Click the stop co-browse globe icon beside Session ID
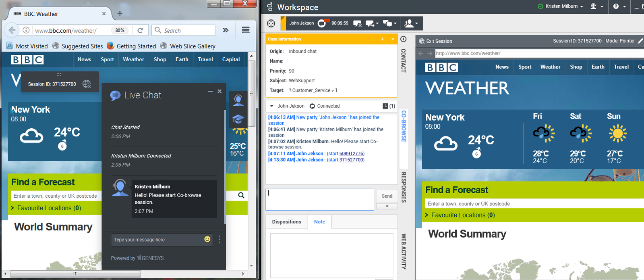This screenshot has height=280, width=644. click(87, 84)
